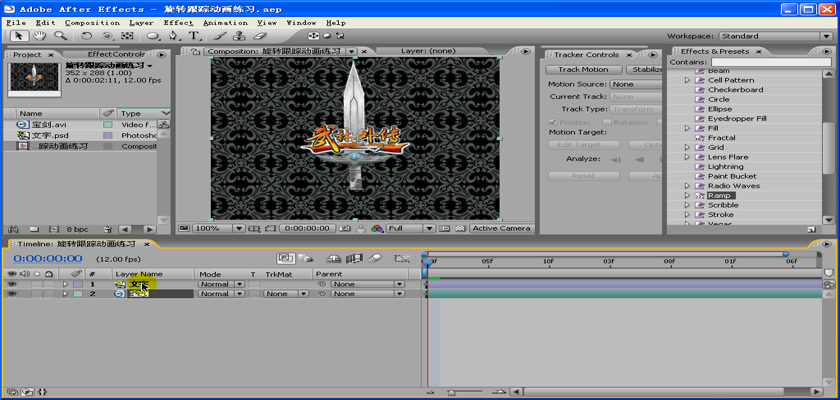Select the Zoom magnifier tool

click(62, 36)
